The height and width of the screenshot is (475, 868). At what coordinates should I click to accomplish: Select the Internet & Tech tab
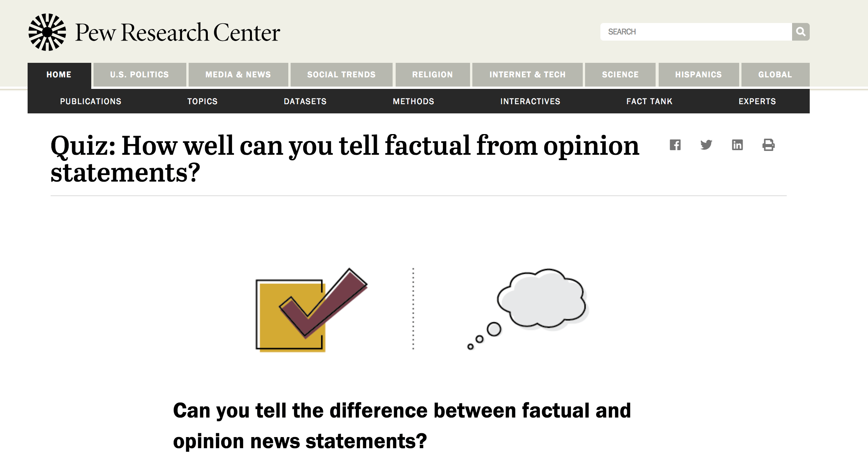pyautogui.click(x=527, y=75)
